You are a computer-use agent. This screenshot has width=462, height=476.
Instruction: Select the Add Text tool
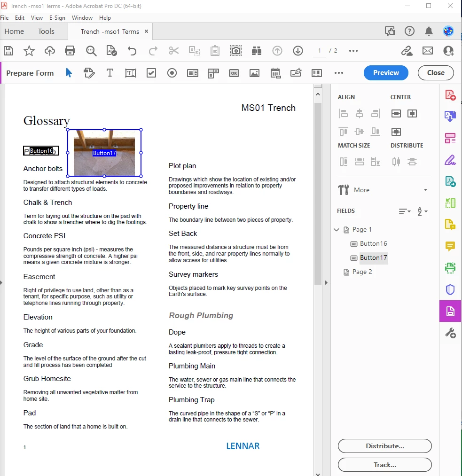coord(110,73)
